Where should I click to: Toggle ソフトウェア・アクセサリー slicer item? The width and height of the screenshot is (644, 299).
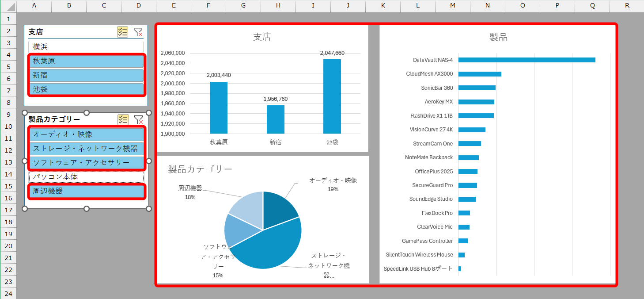click(87, 163)
